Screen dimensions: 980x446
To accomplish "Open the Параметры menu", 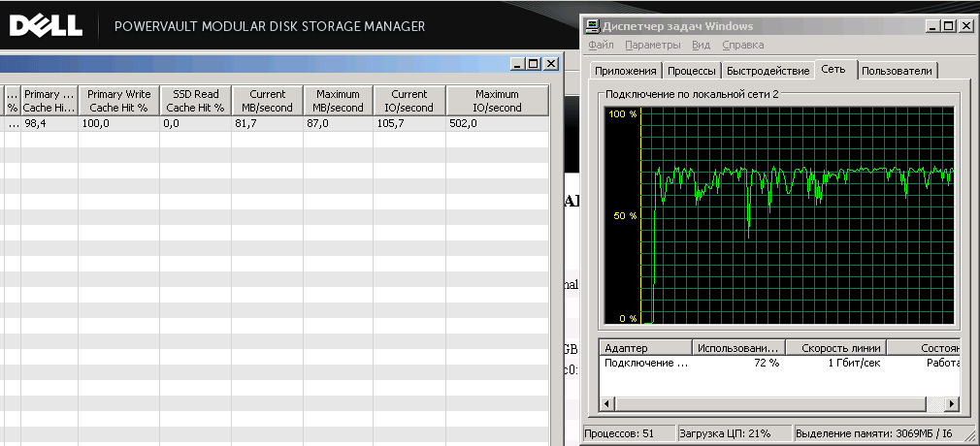I will point(652,45).
